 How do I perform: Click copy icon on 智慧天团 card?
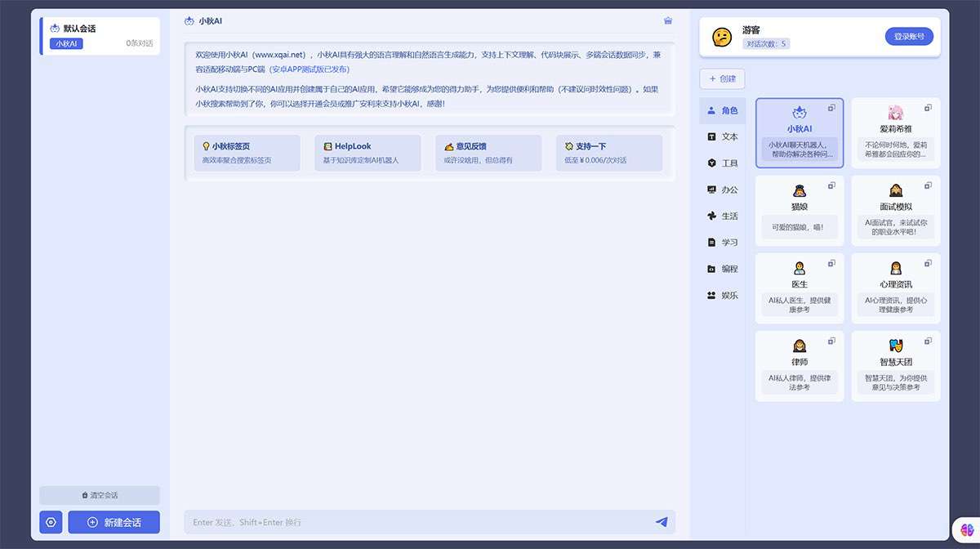tap(928, 341)
